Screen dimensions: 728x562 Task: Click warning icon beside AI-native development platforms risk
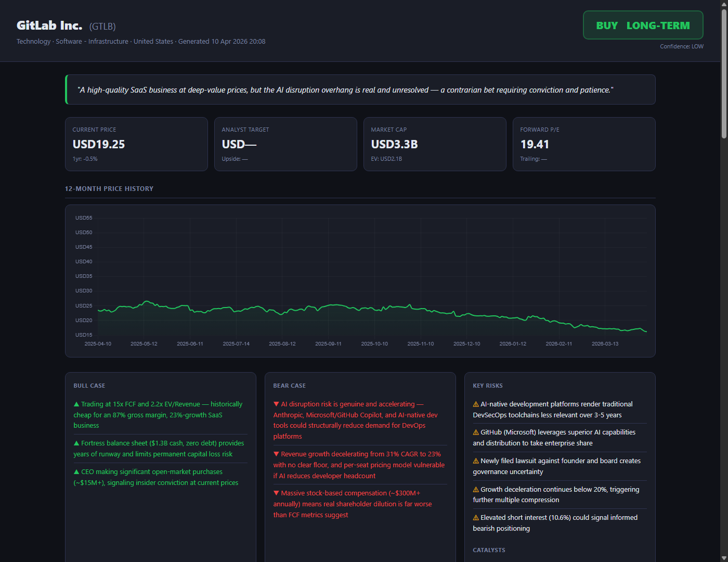(x=476, y=404)
